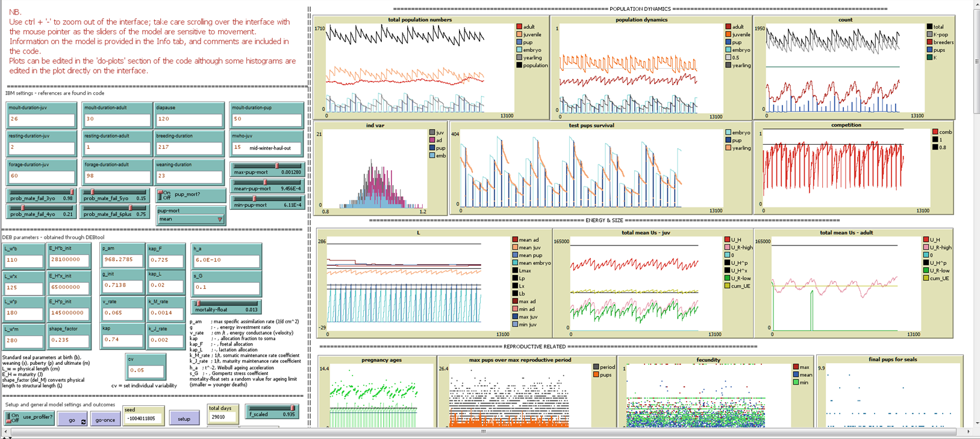Click the pink U_R-high legend swatch in juv plot
Screen dimensions: 980x439
point(727,248)
